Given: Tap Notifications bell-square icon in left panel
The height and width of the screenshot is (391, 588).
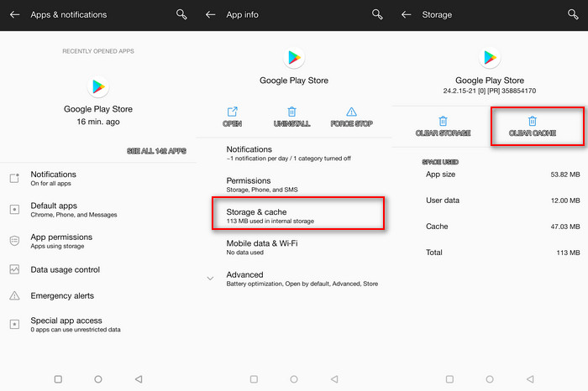Looking at the screenshot, I should coord(14,178).
